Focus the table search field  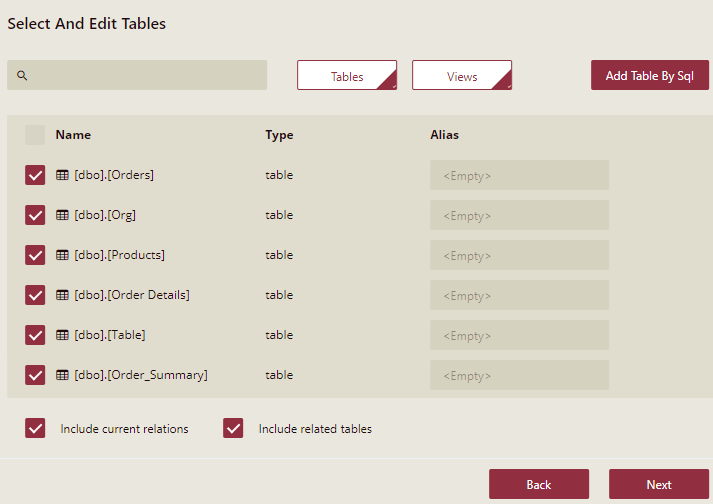[x=137, y=75]
